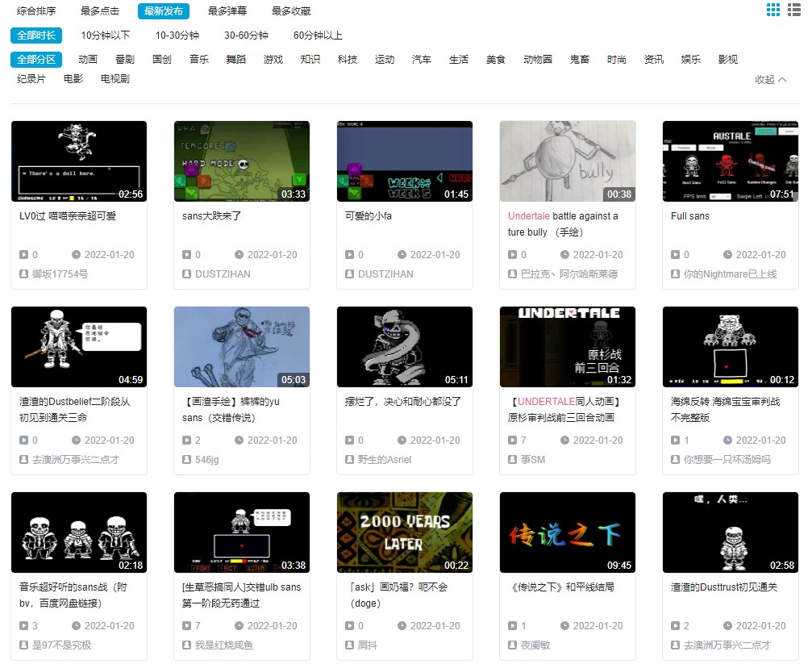
Task: Click play count icon on 交错ulb sans card
Action: click(186, 625)
